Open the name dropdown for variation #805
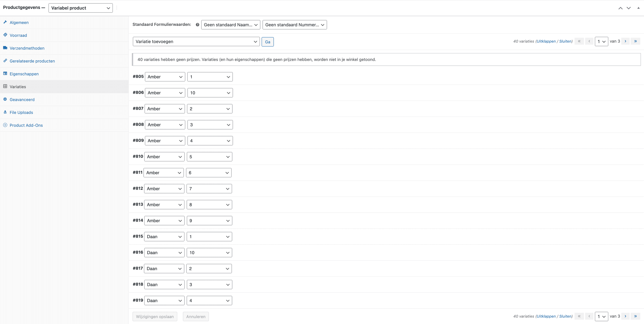This screenshot has height=324, width=644. [x=165, y=77]
